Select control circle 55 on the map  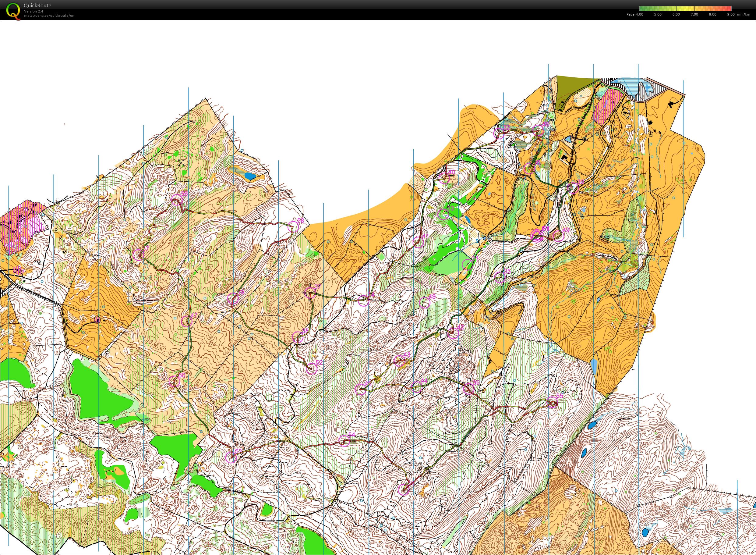(552, 402)
